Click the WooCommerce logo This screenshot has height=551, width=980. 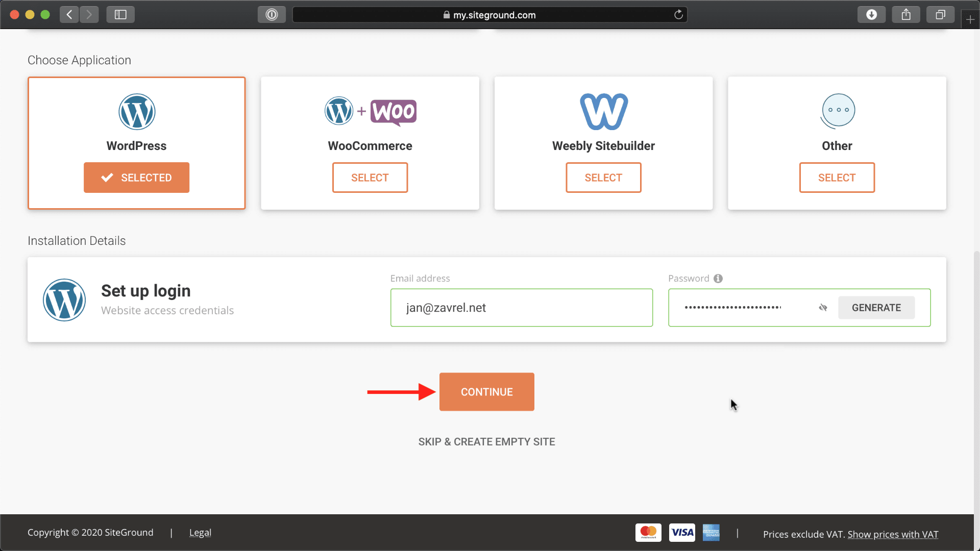tap(370, 112)
